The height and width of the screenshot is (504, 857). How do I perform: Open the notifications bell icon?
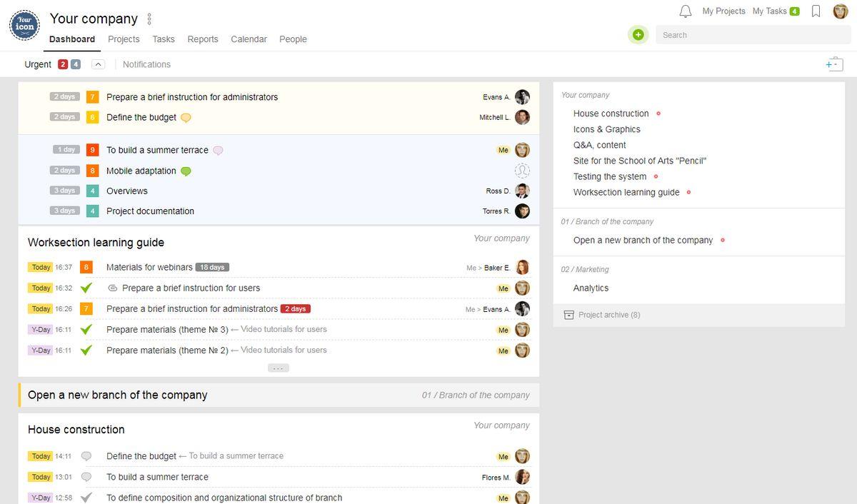686,11
